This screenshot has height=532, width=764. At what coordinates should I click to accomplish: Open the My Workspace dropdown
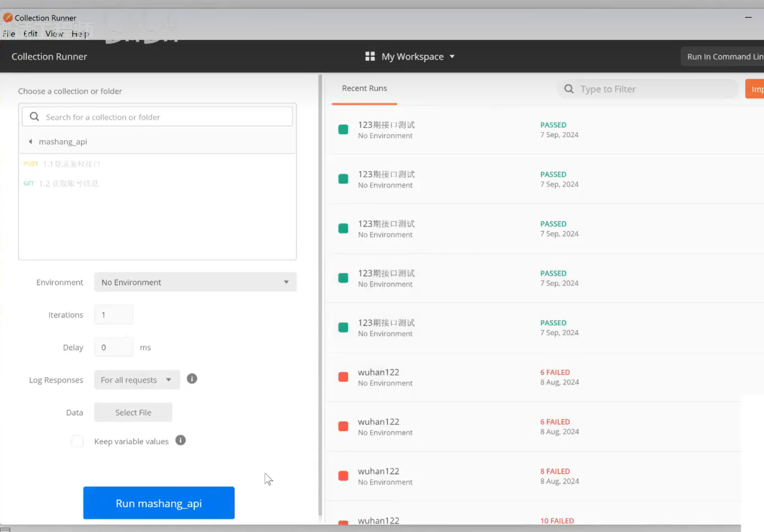click(x=410, y=57)
